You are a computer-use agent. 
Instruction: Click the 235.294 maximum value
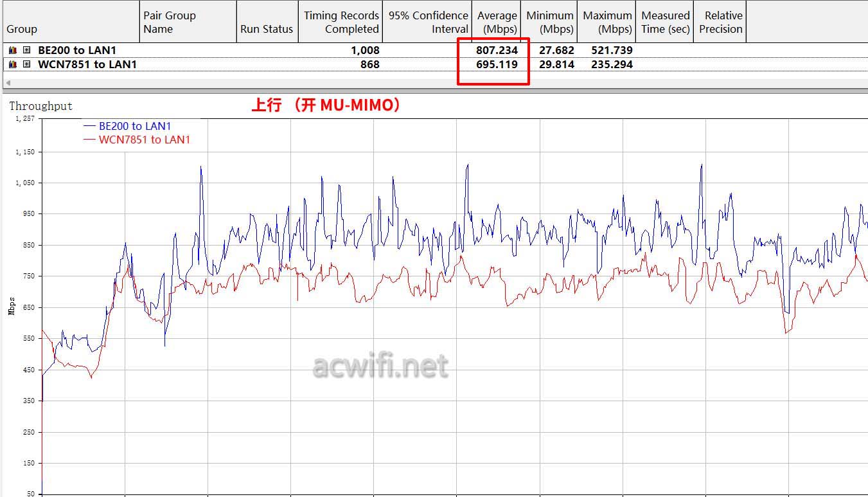coord(612,64)
